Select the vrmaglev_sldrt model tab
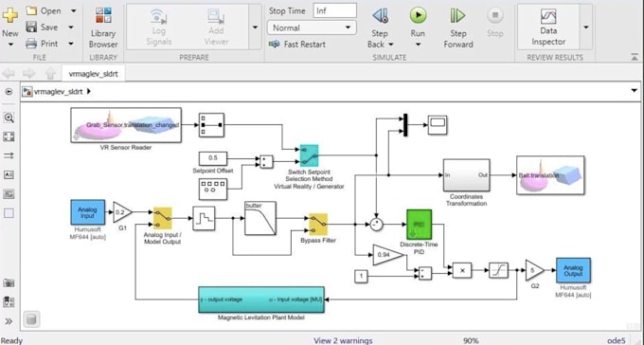644x345 pixels. [x=93, y=74]
